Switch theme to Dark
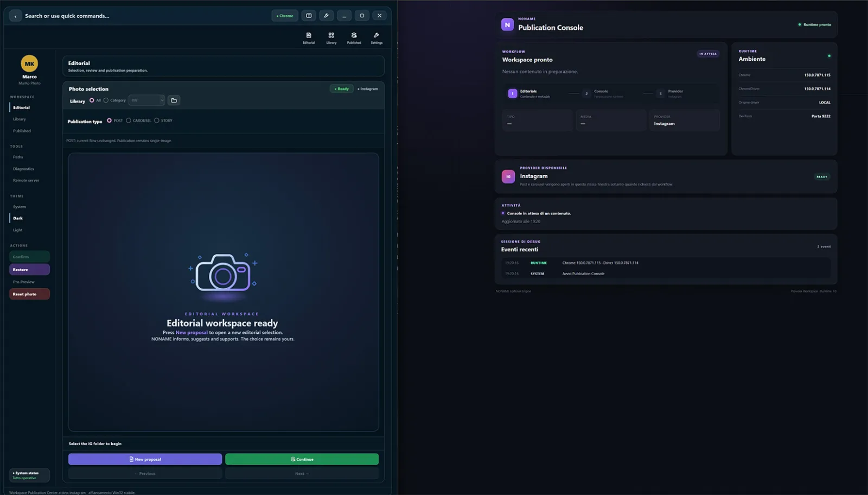Image resolution: width=868 pixels, height=495 pixels. point(18,218)
